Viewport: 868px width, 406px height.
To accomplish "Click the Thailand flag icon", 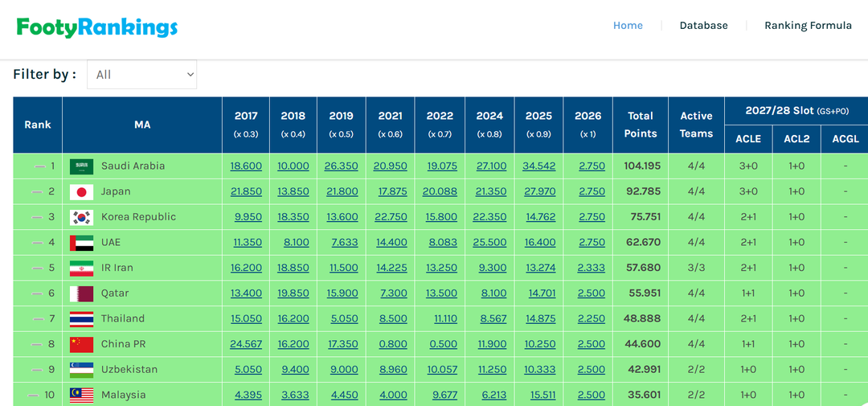I will (x=81, y=319).
